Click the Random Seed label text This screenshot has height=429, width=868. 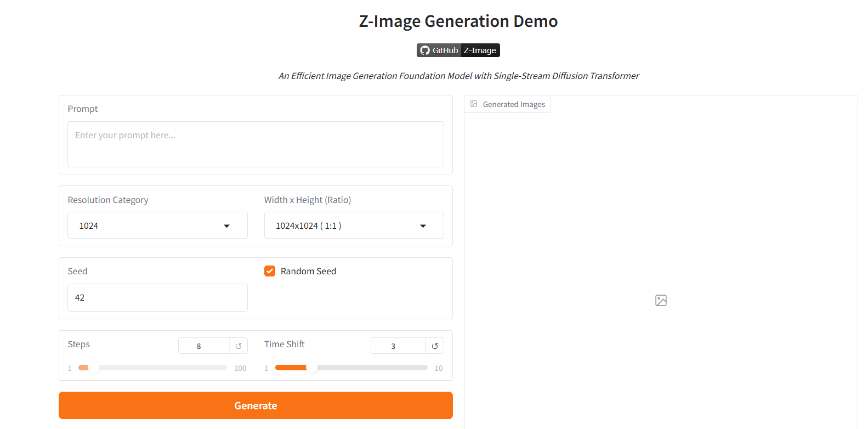pyautogui.click(x=308, y=271)
